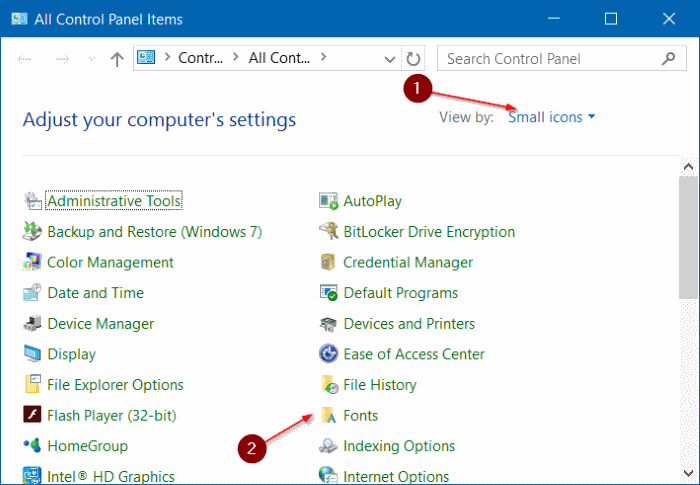The width and height of the screenshot is (700, 485).
Task: Open Fonts link
Action: (x=361, y=415)
